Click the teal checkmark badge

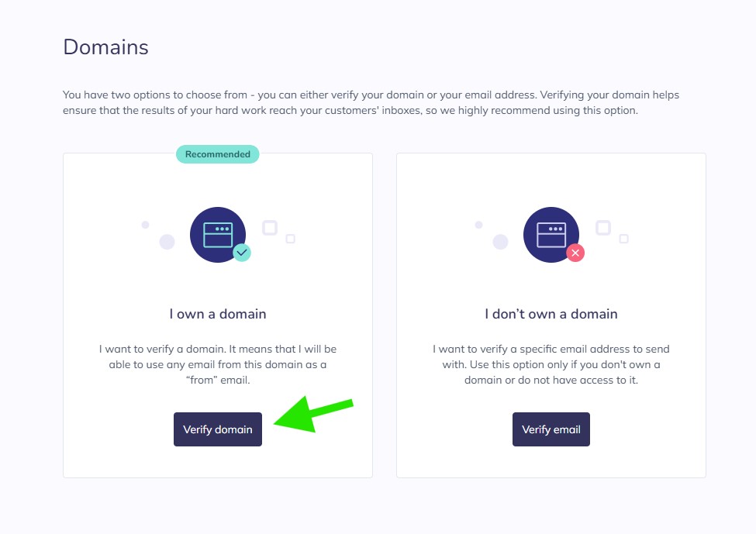[x=242, y=253]
